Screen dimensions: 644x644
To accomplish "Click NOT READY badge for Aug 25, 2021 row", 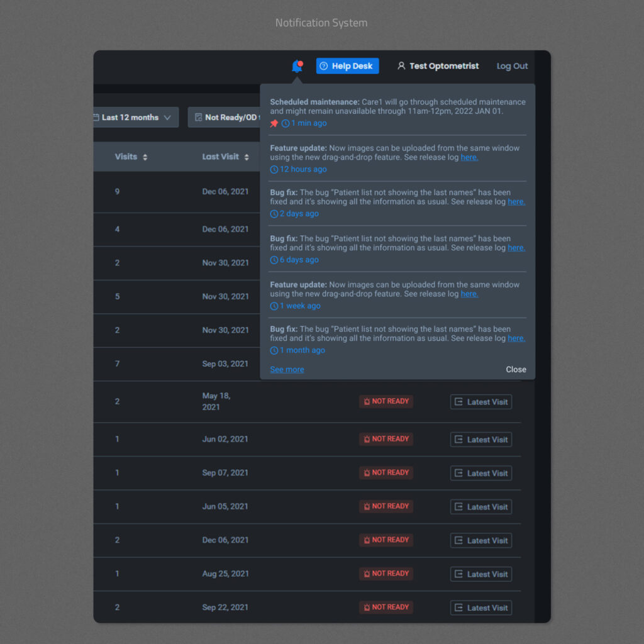I will pyautogui.click(x=386, y=574).
